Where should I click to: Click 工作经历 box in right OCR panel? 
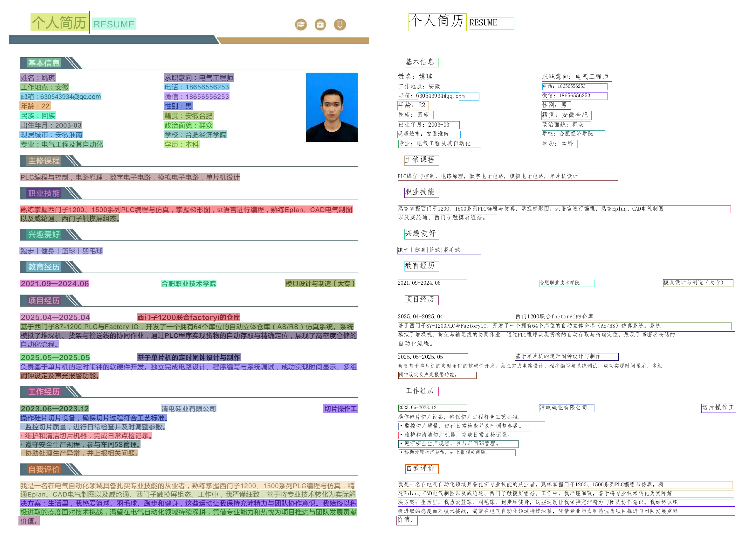422,391
